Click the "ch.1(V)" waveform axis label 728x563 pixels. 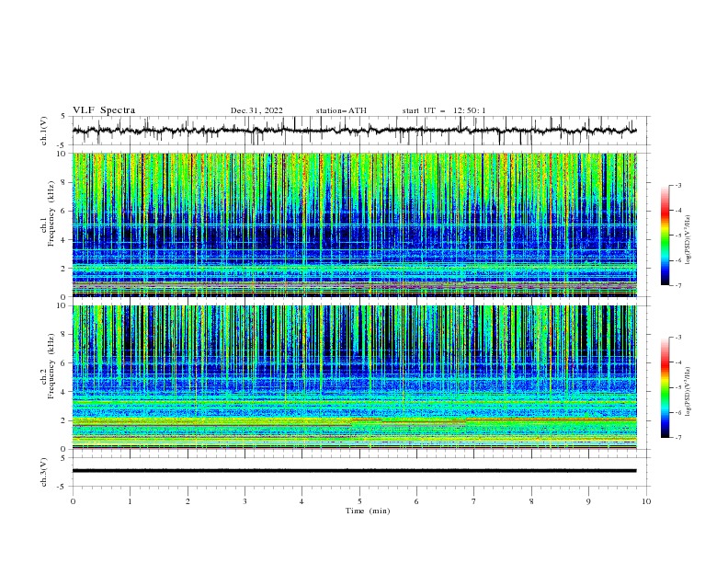[x=44, y=131]
